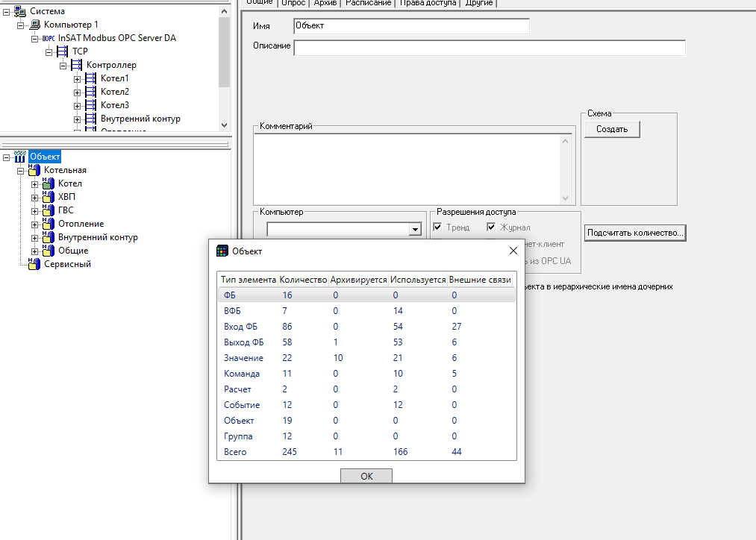756x540 pixels.
Task: Click the Тип элемента column header
Action: pyautogui.click(x=249, y=280)
